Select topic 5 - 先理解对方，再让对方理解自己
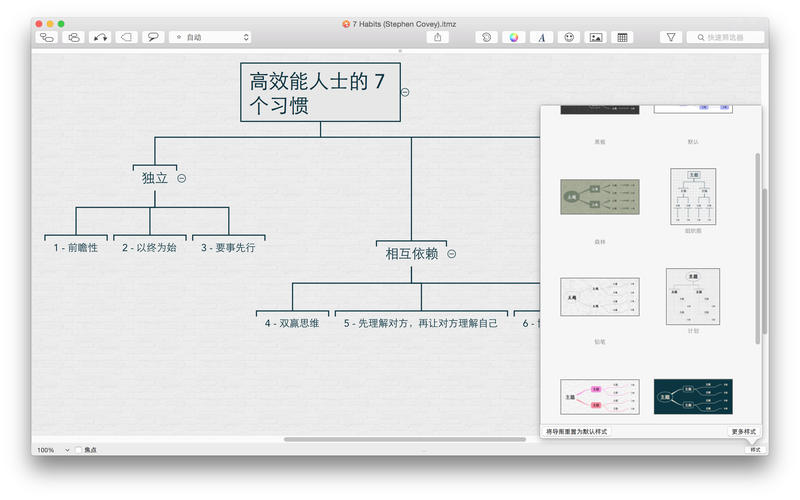The width and height of the screenshot is (800, 500). 421,323
